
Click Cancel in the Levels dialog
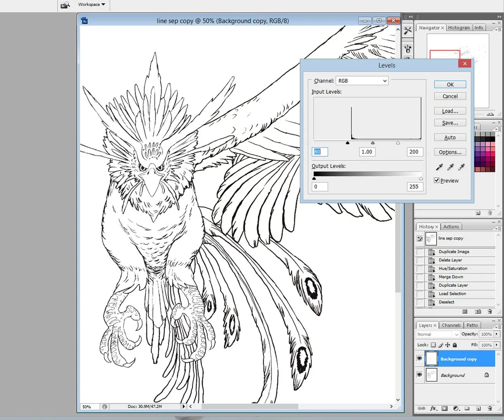[450, 96]
